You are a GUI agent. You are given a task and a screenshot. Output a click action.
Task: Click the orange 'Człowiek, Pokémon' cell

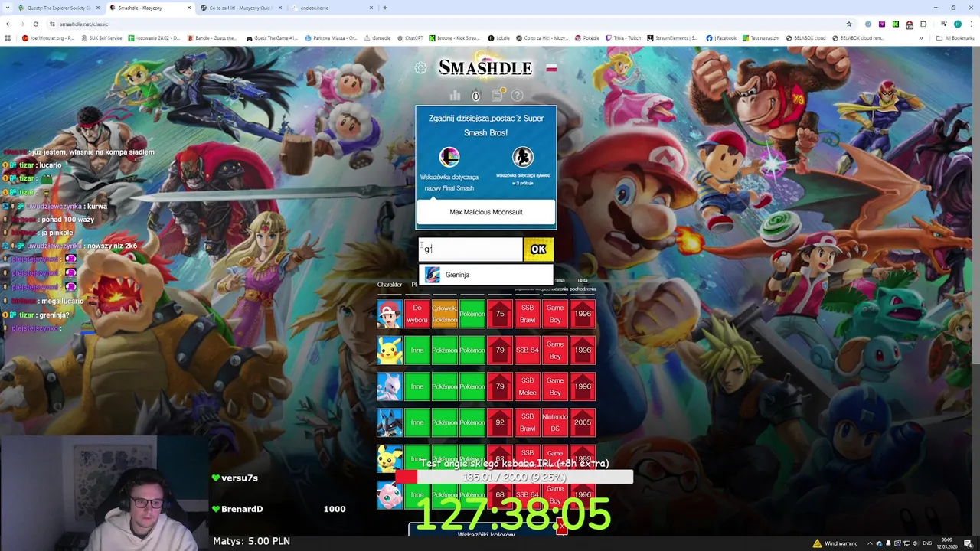445,314
